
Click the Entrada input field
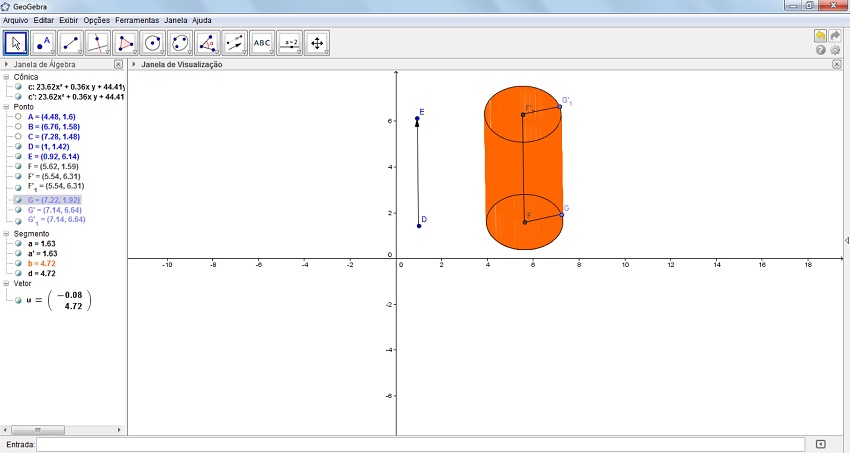(420, 444)
